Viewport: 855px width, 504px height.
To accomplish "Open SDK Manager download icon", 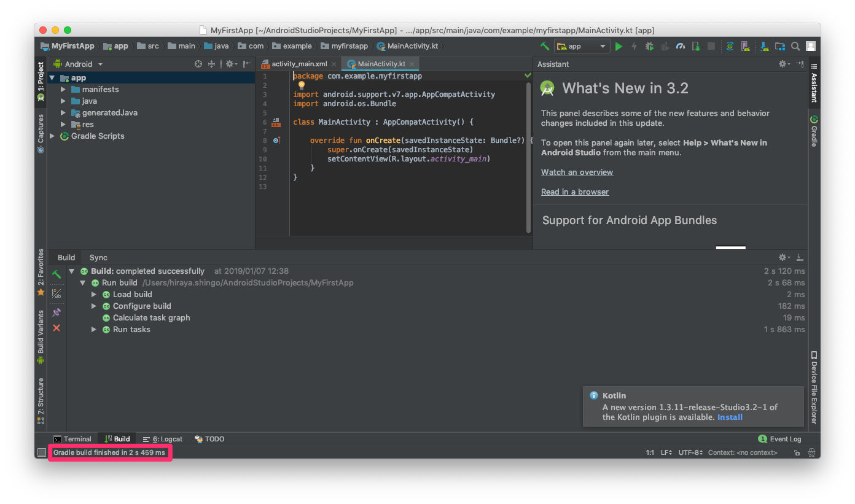I will click(764, 46).
